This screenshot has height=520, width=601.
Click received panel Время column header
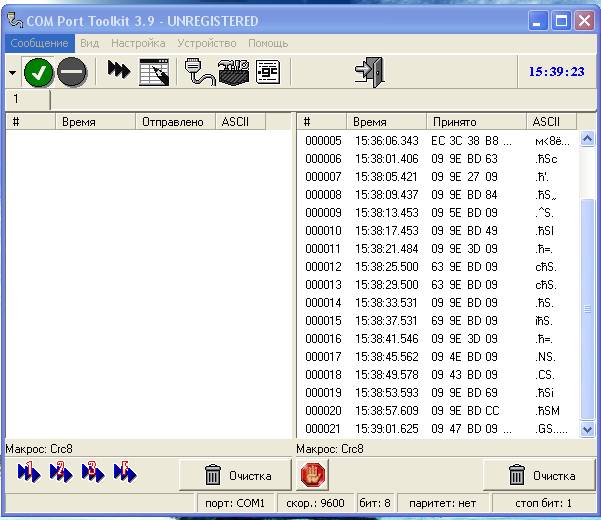[386, 122]
